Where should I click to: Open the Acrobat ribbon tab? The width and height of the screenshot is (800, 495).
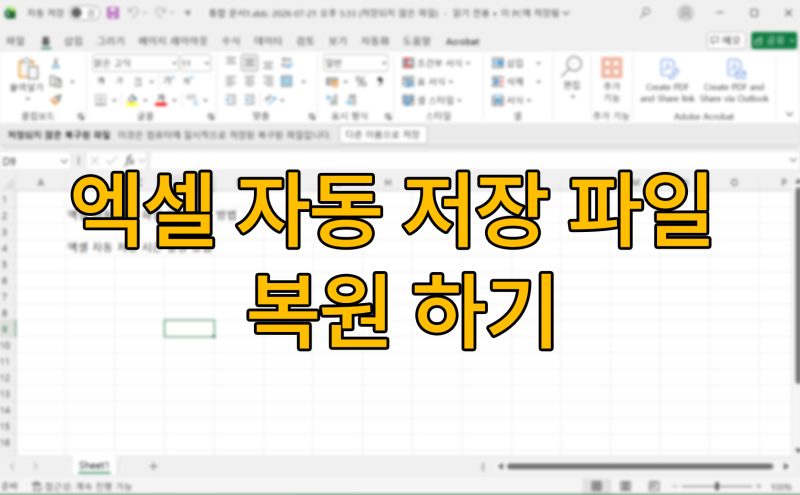point(462,41)
